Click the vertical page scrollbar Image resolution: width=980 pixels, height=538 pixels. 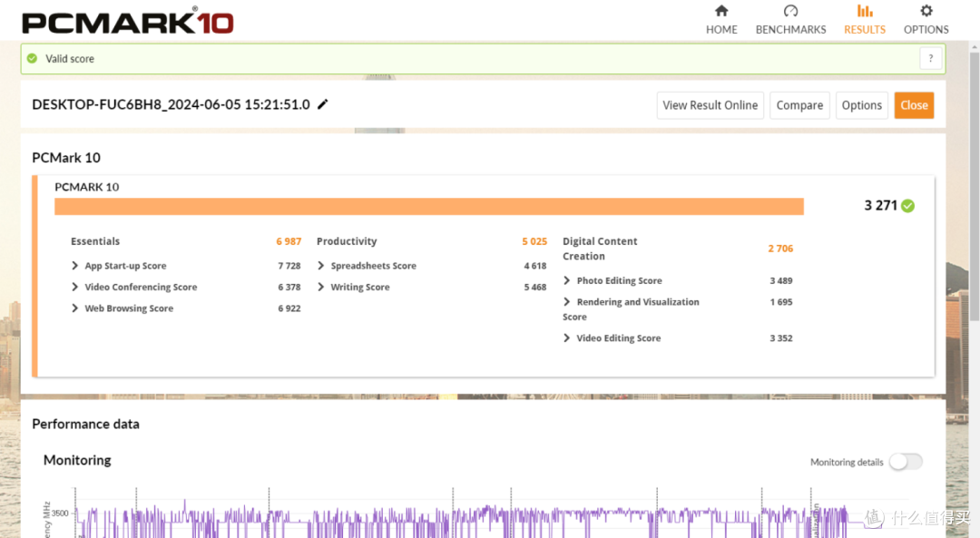pos(975,188)
